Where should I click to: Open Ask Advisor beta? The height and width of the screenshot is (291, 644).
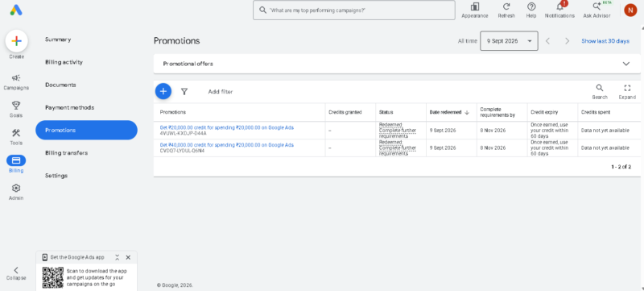[597, 10]
